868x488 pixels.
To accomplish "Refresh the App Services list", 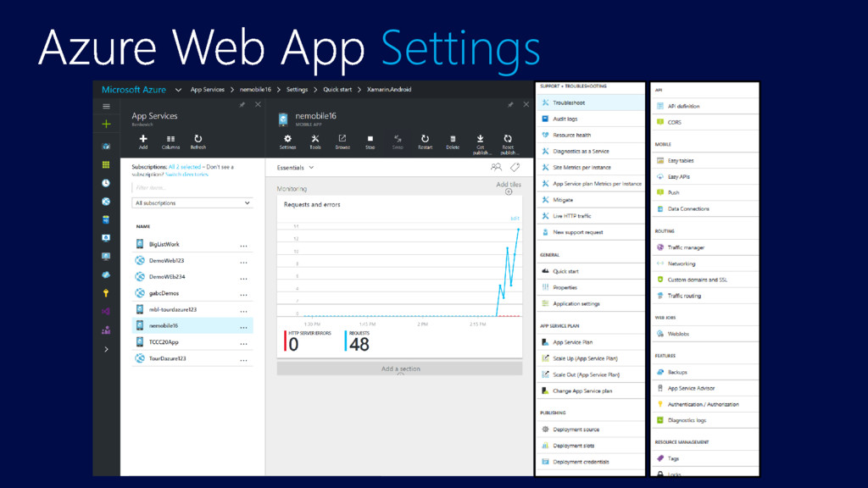I will (198, 141).
